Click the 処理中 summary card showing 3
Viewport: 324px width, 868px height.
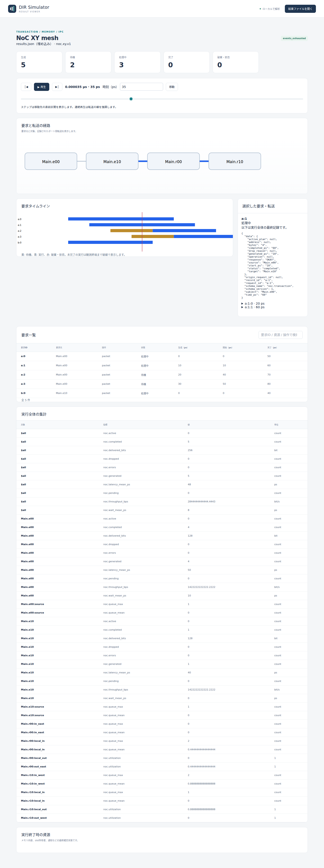137,62
